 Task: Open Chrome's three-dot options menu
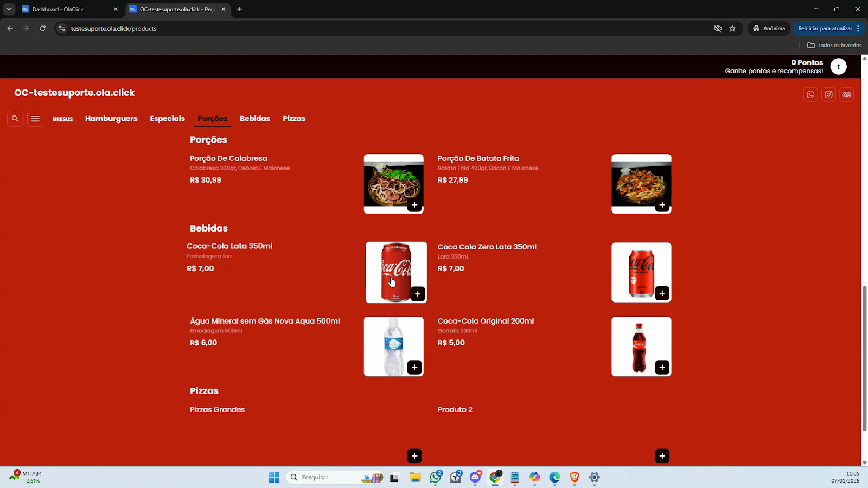coord(858,29)
